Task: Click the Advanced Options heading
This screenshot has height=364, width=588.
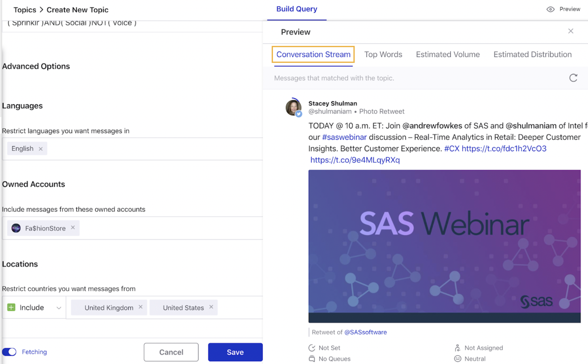Action: pyautogui.click(x=36, y=66)
